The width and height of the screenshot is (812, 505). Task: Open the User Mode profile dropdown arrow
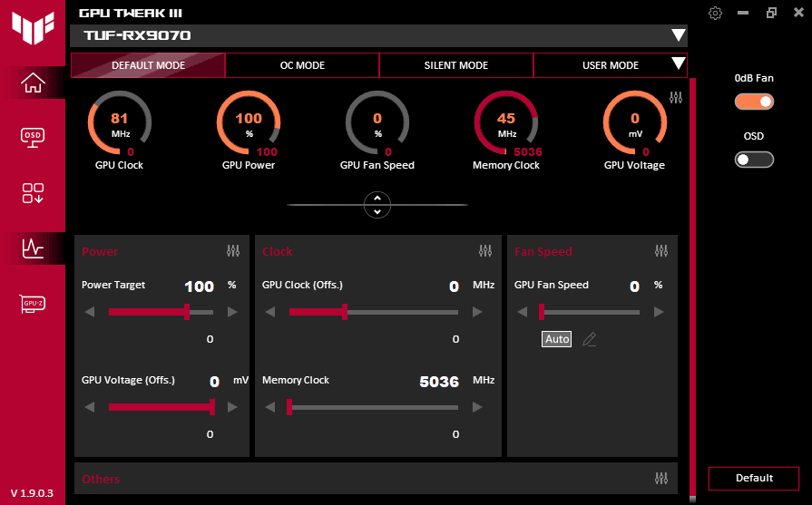[x=677, y=64]
